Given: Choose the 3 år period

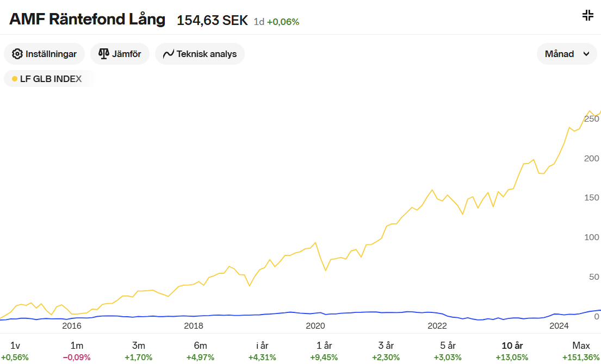Looking at the screenshot, I should (x=386, y=350).
